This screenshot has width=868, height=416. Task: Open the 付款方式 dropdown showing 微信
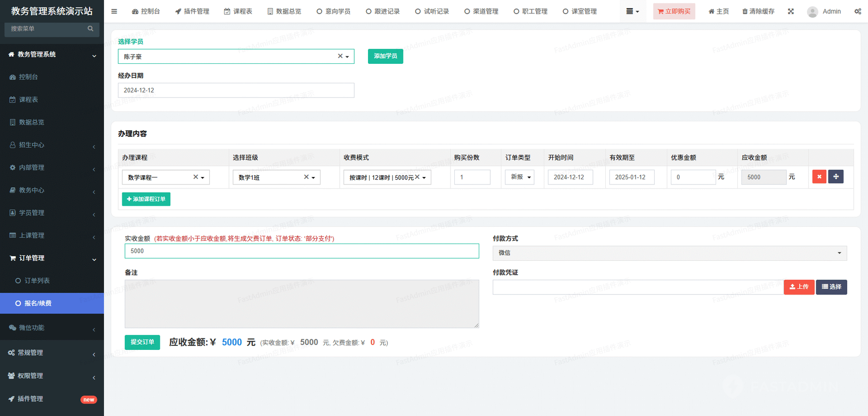669,253
